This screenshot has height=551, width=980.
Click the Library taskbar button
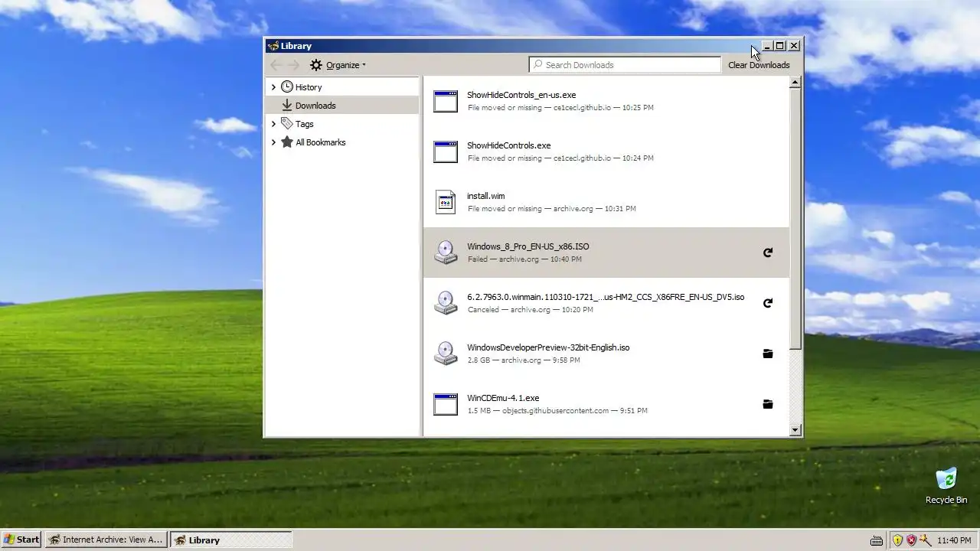(230, 540)
